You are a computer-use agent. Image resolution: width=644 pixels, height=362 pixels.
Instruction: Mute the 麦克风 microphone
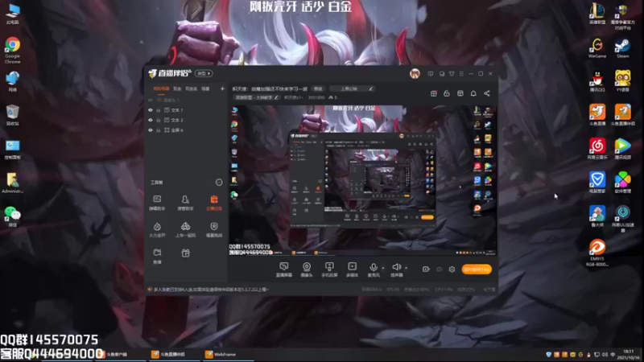374,269
